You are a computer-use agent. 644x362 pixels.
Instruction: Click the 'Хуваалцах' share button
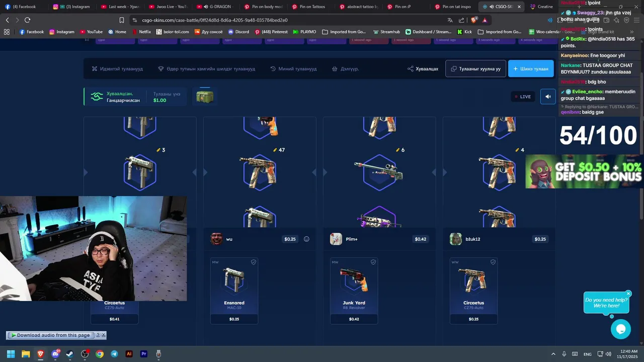tap(423, 69)
